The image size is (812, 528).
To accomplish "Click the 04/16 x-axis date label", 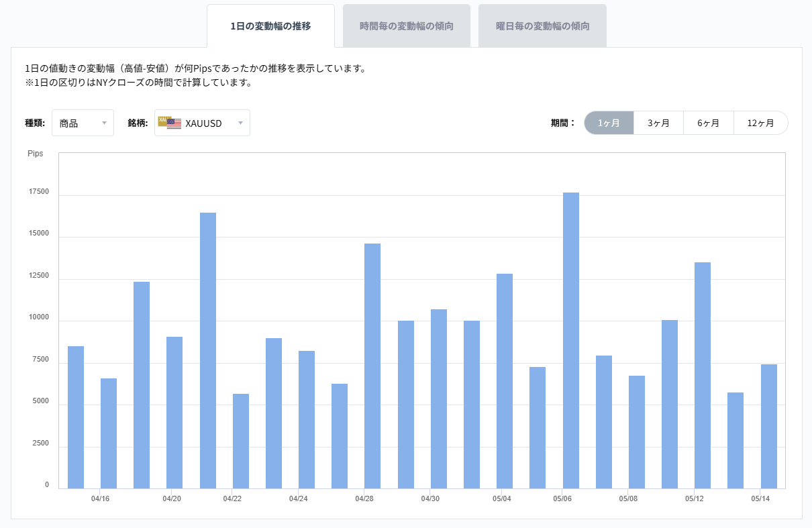I will point(100,498).
